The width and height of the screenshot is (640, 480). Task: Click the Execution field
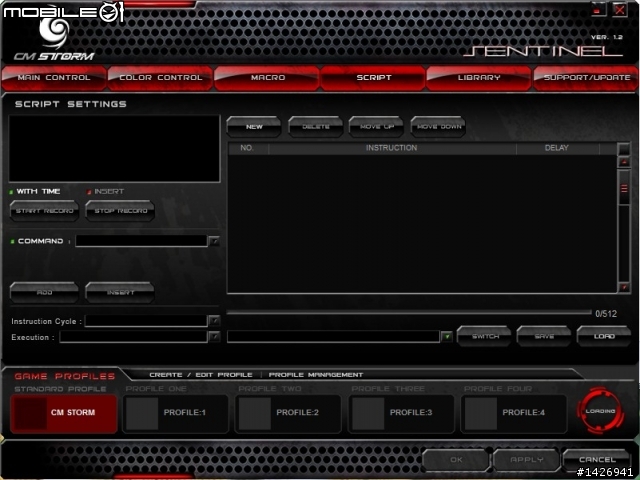click(x=133, y=337)
